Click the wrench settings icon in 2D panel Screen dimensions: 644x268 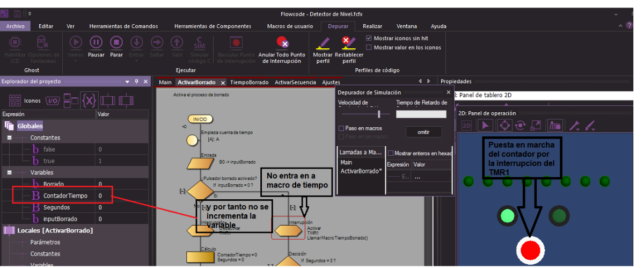point(574,125)
